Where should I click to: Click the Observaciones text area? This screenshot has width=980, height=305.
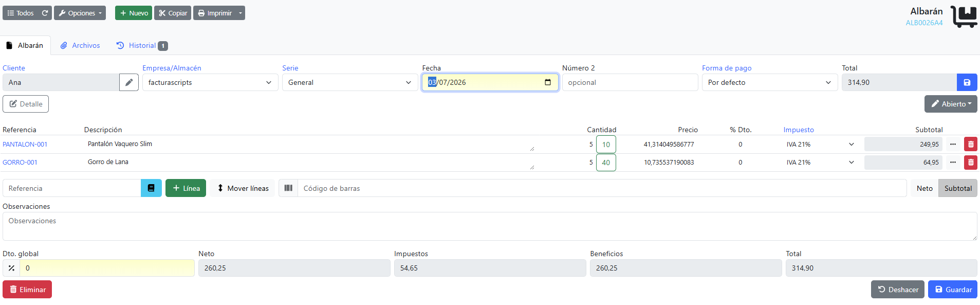[490, 226]
